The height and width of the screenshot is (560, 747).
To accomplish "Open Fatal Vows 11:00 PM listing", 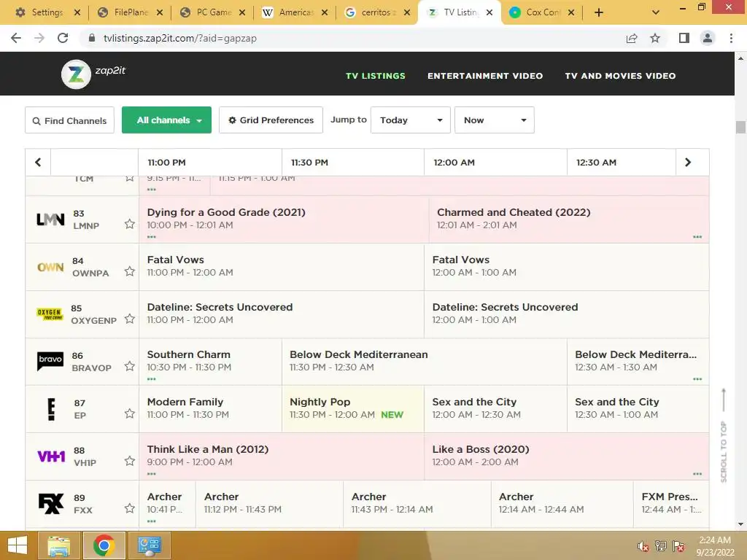I will click(x=281, y=267).
